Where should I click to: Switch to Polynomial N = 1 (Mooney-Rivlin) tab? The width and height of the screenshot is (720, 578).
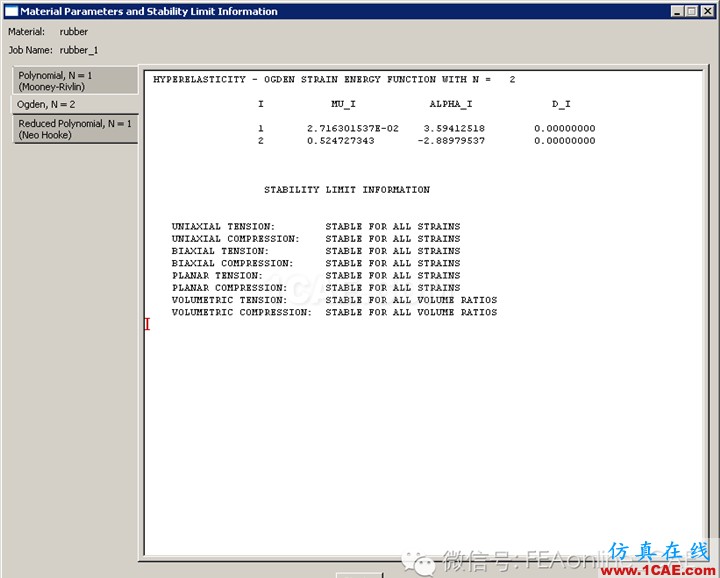(75, 81)
